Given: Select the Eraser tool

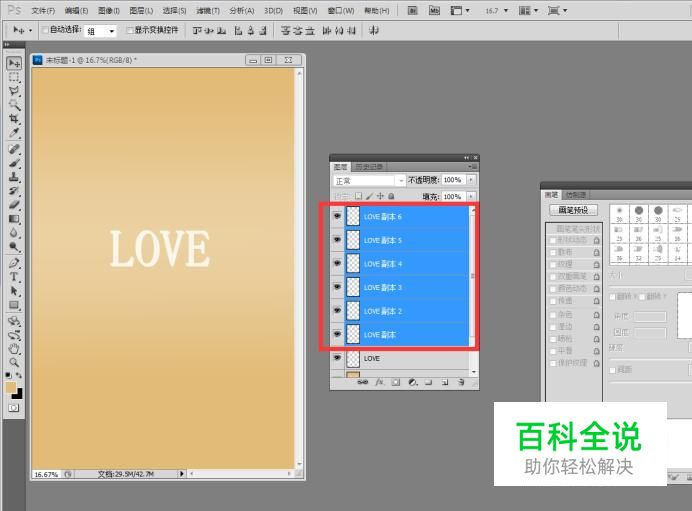Looking at the screenshot, I should 14,205.
